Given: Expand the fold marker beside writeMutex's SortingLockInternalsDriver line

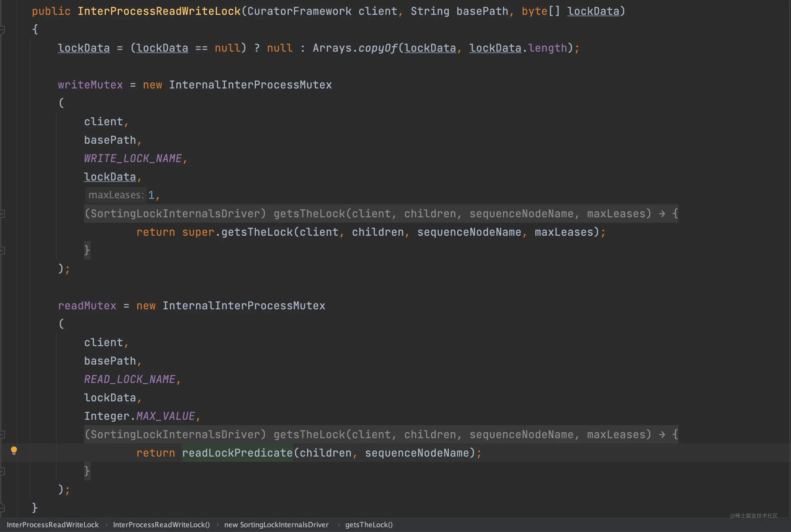Looking at the screenshot, I should (x=2, y=214).
